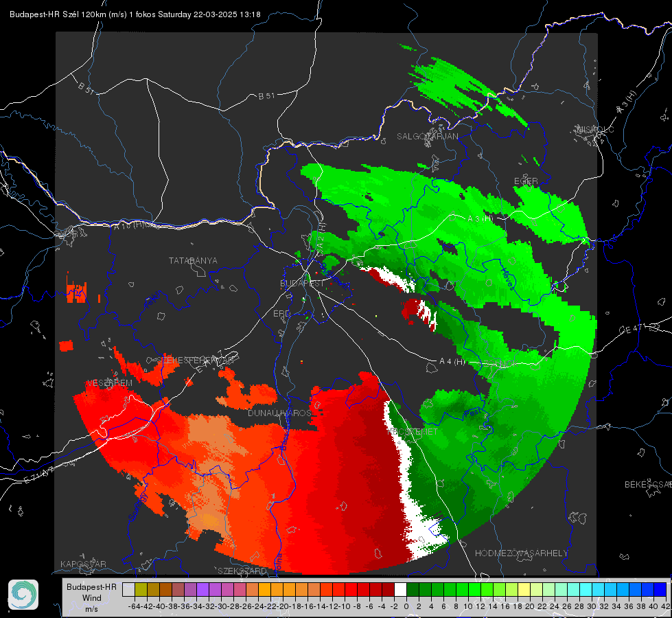This screenshot has width=672, height=618.
Task: Select the yellow legend swatch above 18
Action: [x=524, y=590]
